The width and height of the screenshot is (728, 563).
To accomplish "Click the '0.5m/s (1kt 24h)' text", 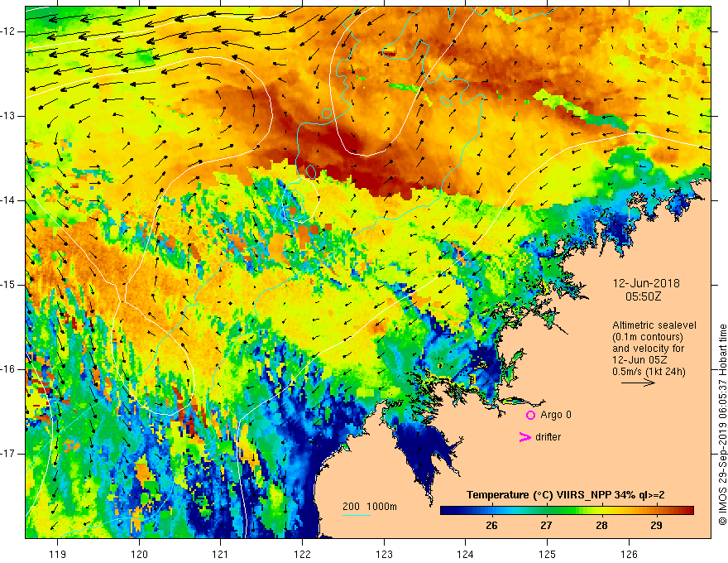I will point(649,372).
